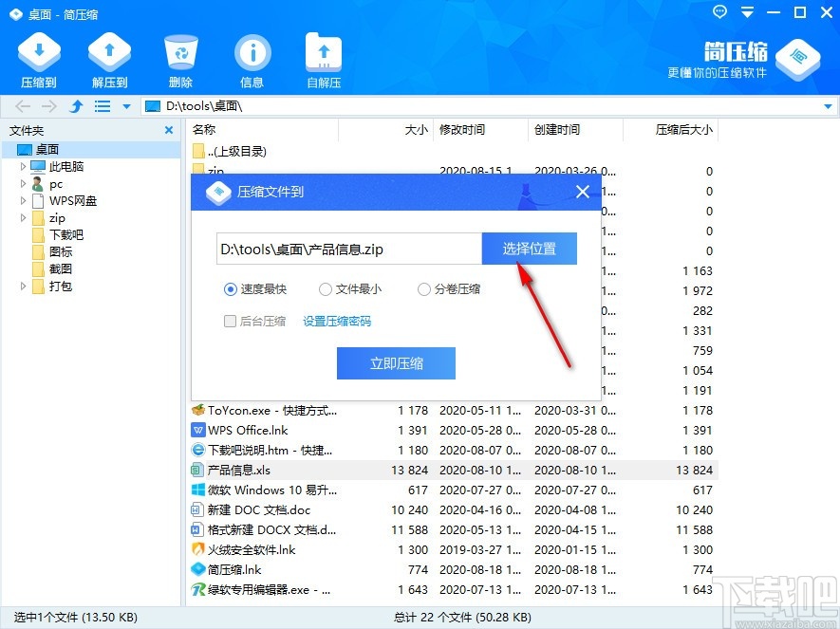Create a 自解压 self-extracting archive
840x629 pixels.
322,57
